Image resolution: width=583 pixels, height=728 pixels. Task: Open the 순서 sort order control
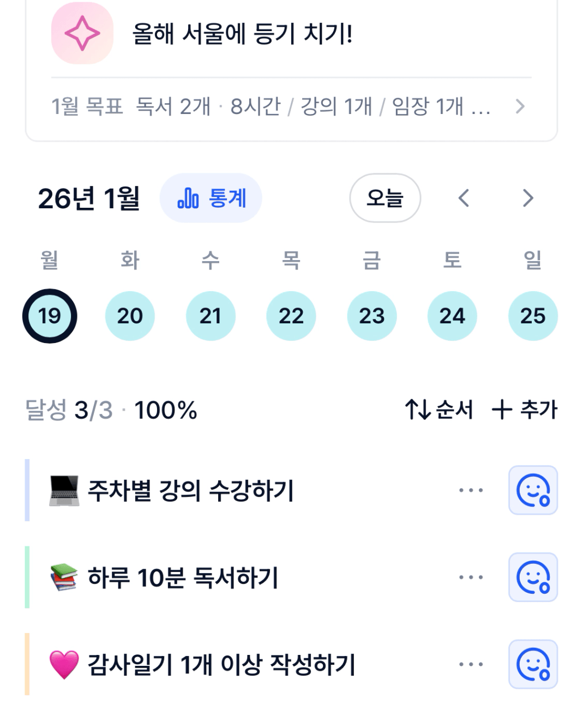439,410
